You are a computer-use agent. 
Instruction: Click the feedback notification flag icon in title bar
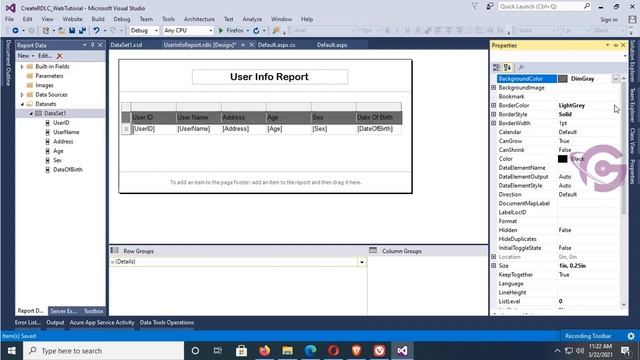tap(475, 7)
